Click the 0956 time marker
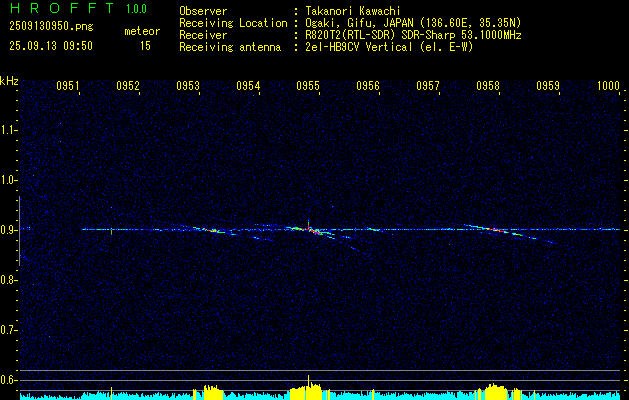 coord(368,85)
